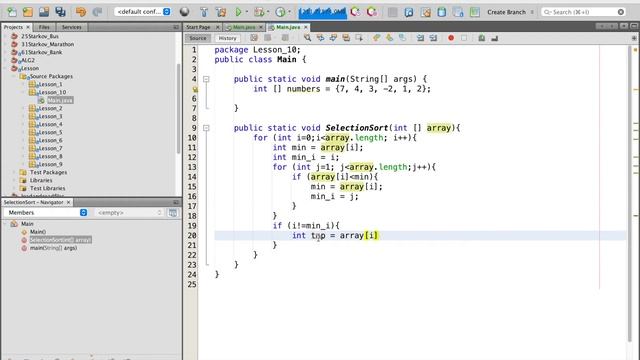Image resolution: width=640 pixels, height=360 pixels.
Task: Open the empty filter dropdown in Navigator
Action: click(x=129, y=213)
